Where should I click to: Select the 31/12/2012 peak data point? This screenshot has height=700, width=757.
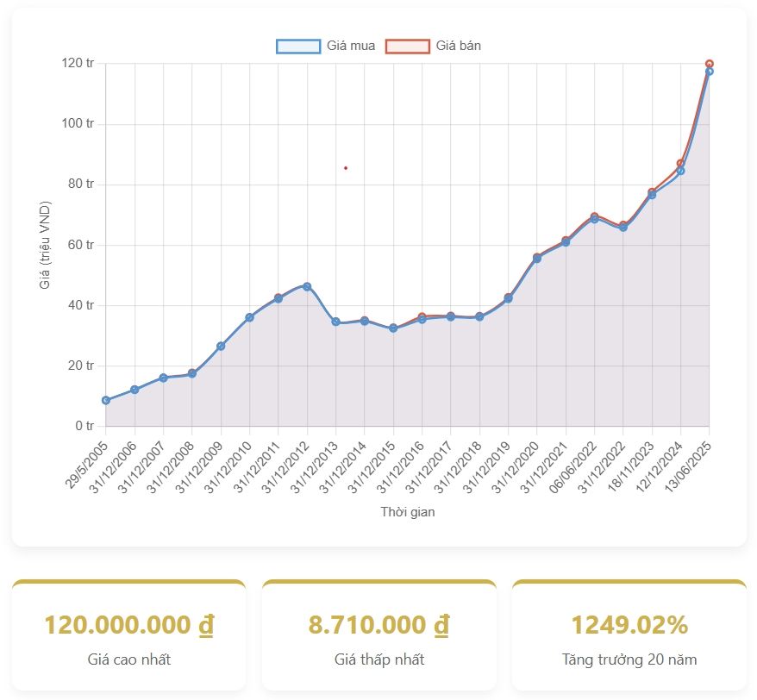point(307,286)
